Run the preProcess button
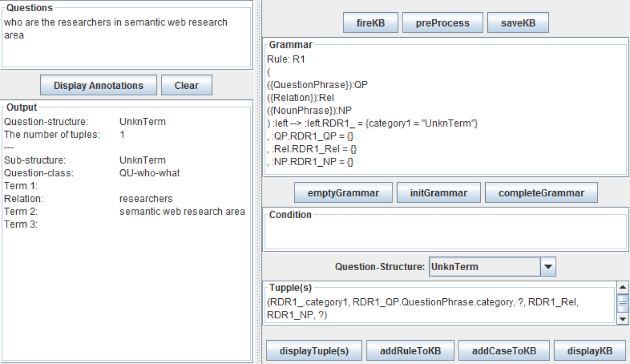 442,23
